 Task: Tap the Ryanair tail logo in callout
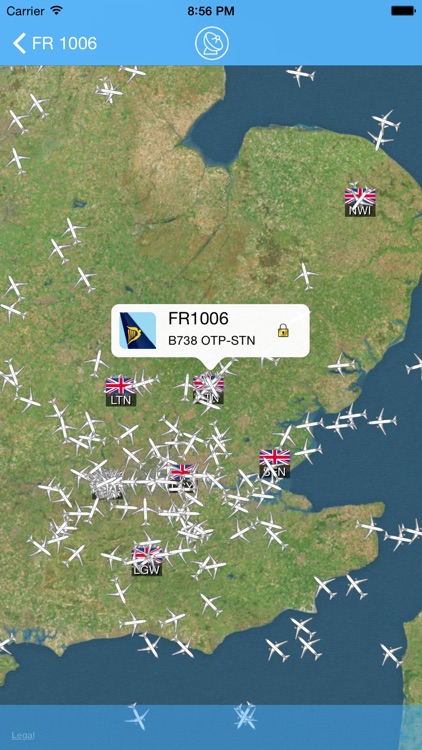(x=138, y=330)
